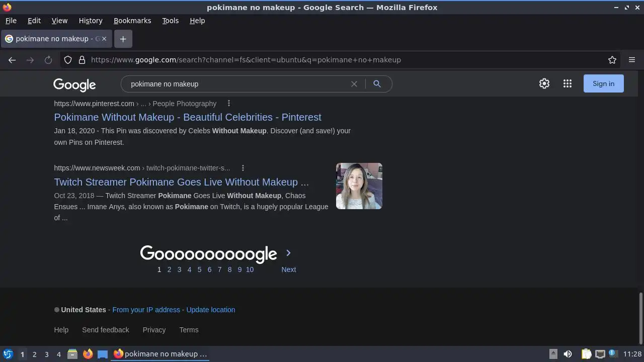
Task: Clear the search box text
Action: tap(354, 84)
